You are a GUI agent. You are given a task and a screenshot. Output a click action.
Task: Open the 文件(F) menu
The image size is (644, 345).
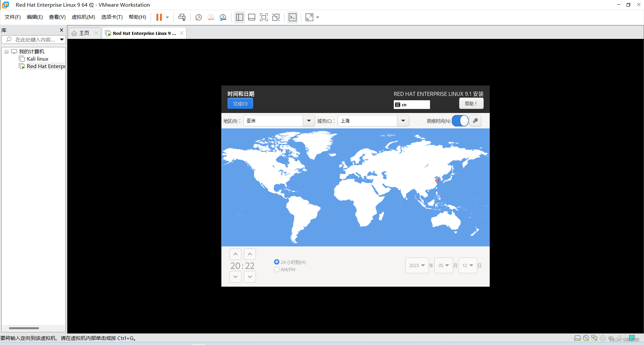[x=13, y=17]
